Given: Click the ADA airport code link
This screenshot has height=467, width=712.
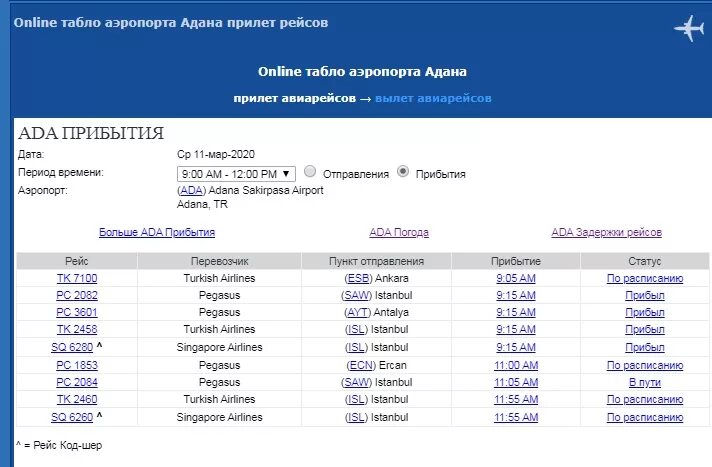Looking at the screenshot, I should tap(192, 190).
